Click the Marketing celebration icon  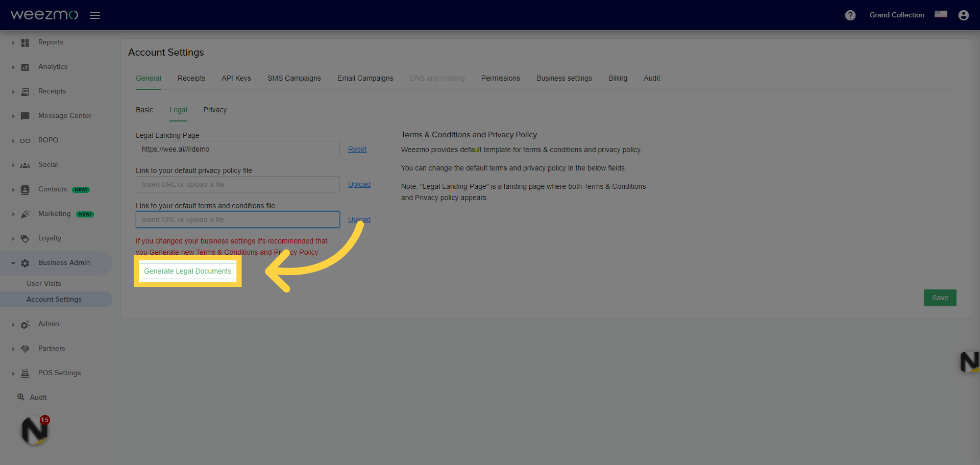coord(25,214)
